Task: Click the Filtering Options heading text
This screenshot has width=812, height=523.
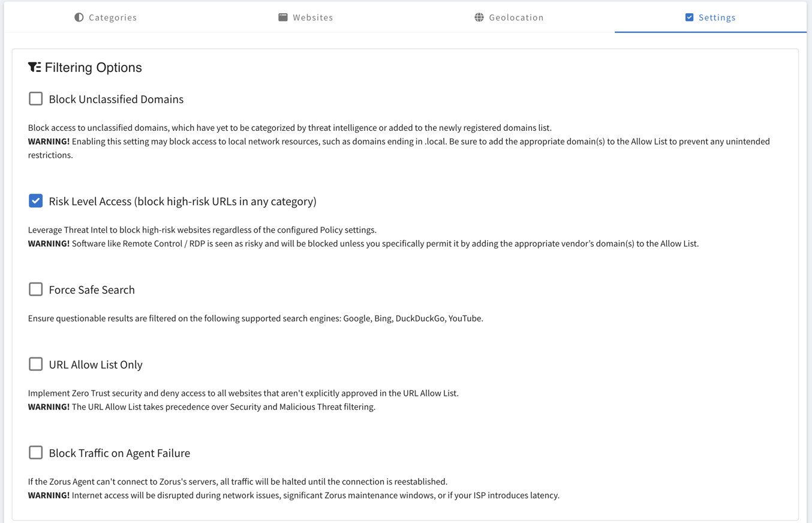Action: pos(93,68)
